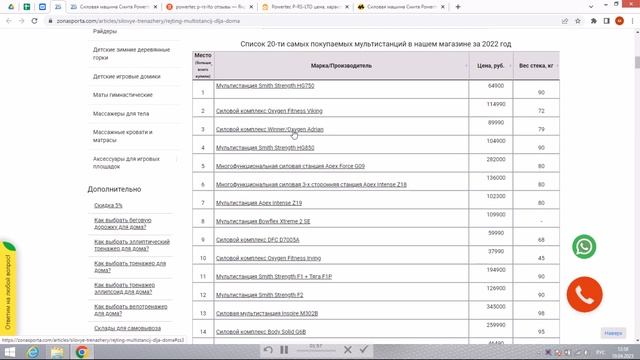Open the Oxygen Fitness Viking product link

click(x=269, y=111)
